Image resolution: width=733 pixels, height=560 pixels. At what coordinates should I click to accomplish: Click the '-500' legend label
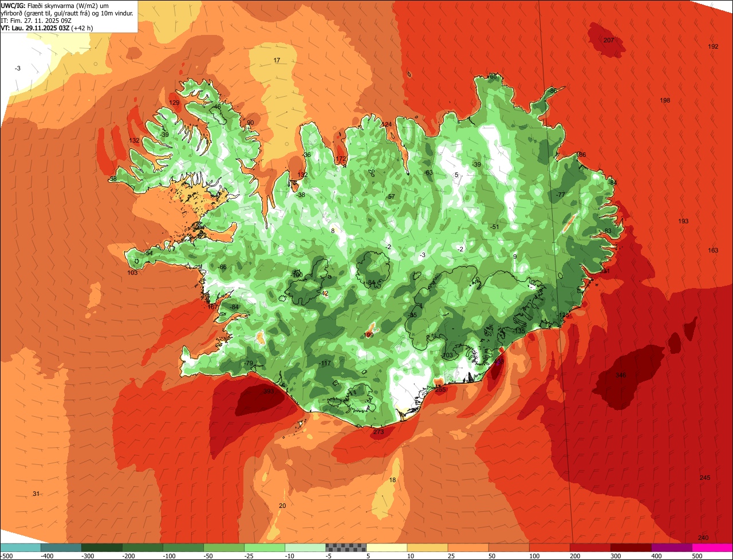(x=7, y=556)
